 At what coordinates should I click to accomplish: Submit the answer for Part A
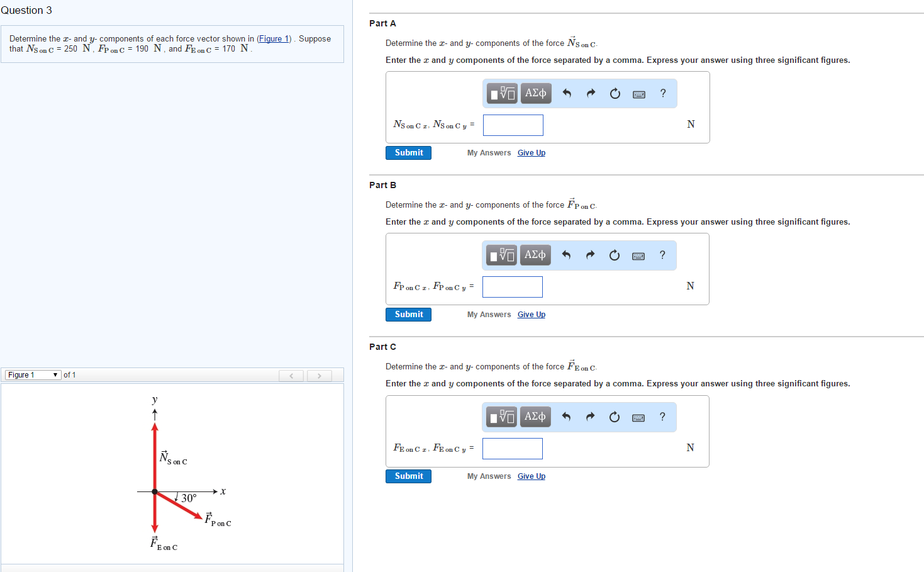[x=408, y=152]
